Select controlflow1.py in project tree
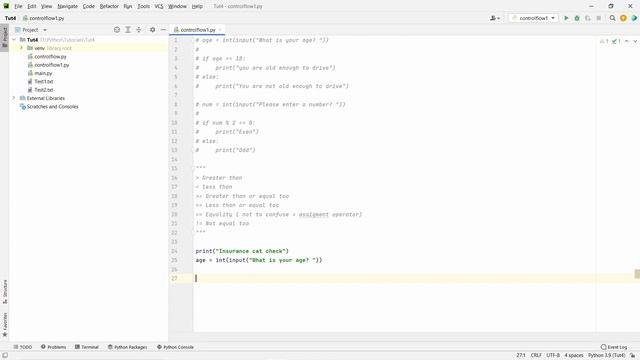This screenshot has width=640, height=360. coord(52,65)
